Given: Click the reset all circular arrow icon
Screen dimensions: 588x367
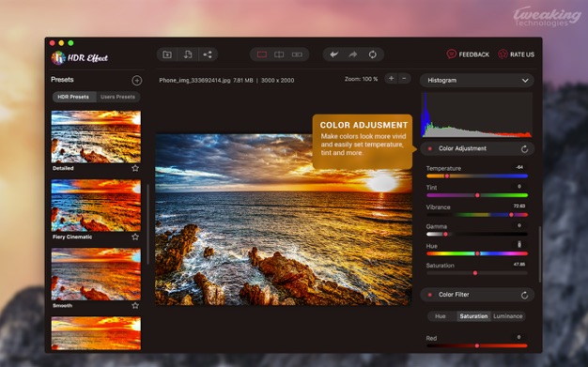Looking at the screenshot, I should tap(372, 54).
